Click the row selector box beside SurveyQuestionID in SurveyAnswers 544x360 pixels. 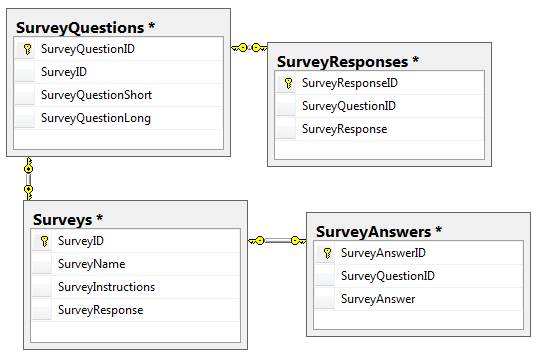[x=325, y=276]
